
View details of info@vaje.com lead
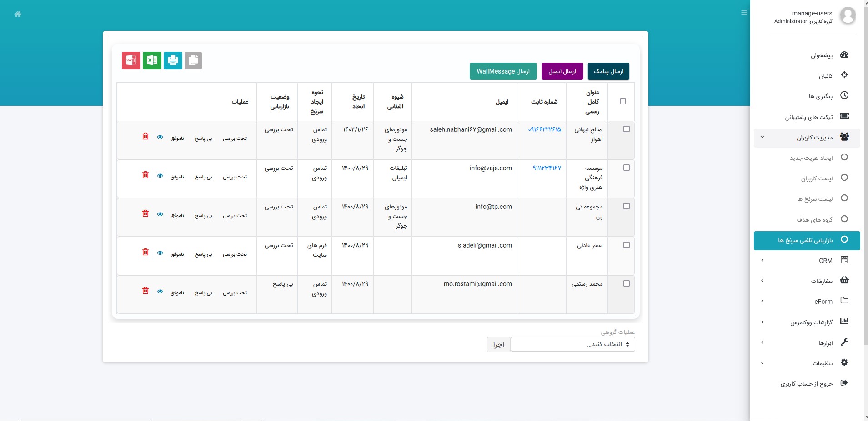[160, 175]
